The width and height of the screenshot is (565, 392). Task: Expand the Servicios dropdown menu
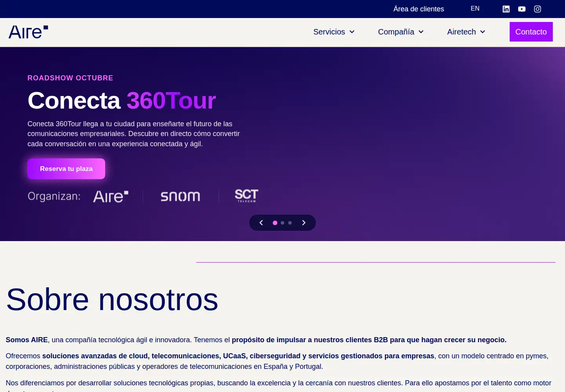click(334, 32)
